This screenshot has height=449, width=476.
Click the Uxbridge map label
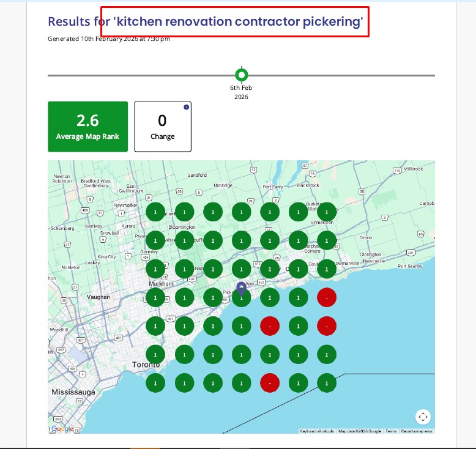pos(223,185)
